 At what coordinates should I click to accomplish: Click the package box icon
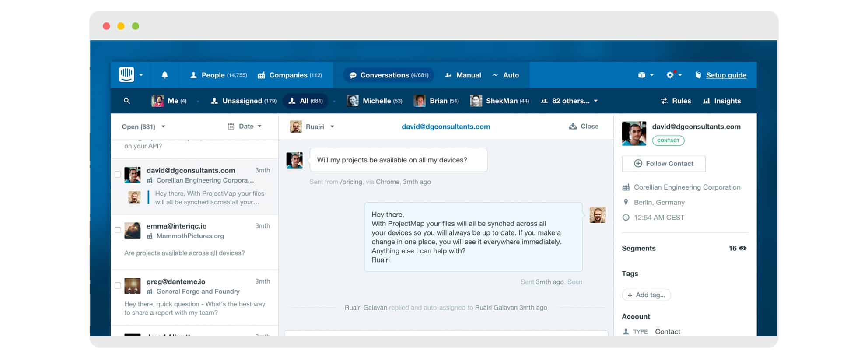pos(641,75)
